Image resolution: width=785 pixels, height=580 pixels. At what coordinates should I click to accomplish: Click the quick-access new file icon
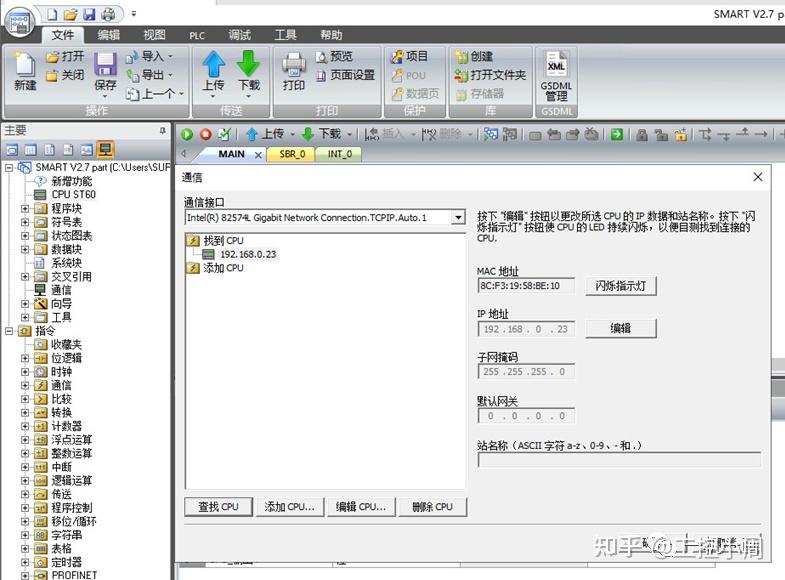52,14
